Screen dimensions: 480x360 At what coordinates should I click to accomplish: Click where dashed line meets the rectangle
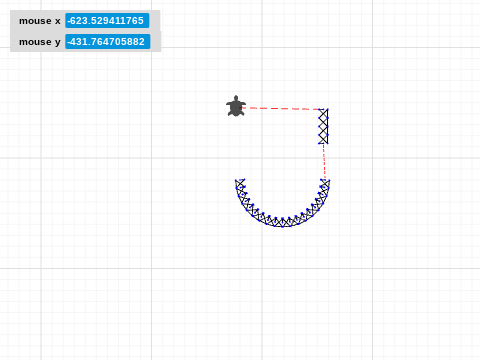click(x=319, y=109)
